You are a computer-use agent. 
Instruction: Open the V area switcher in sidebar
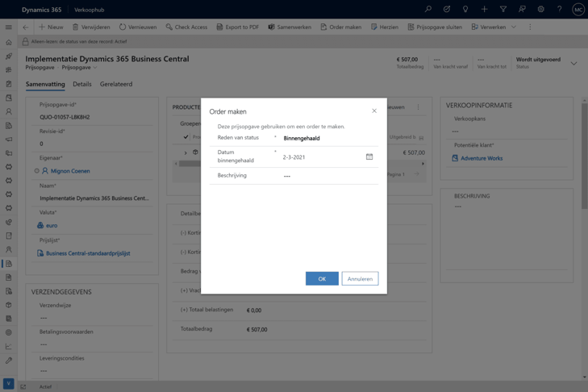click(x=9, y=384)
